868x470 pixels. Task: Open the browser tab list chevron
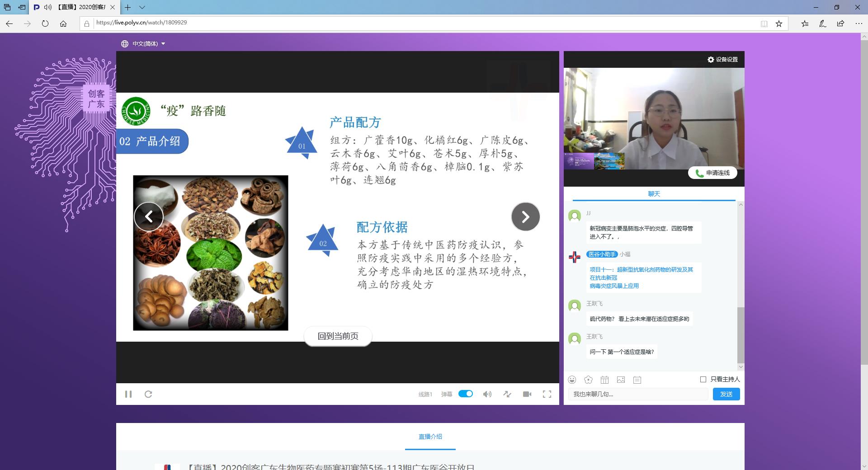[x=142, y=7]
